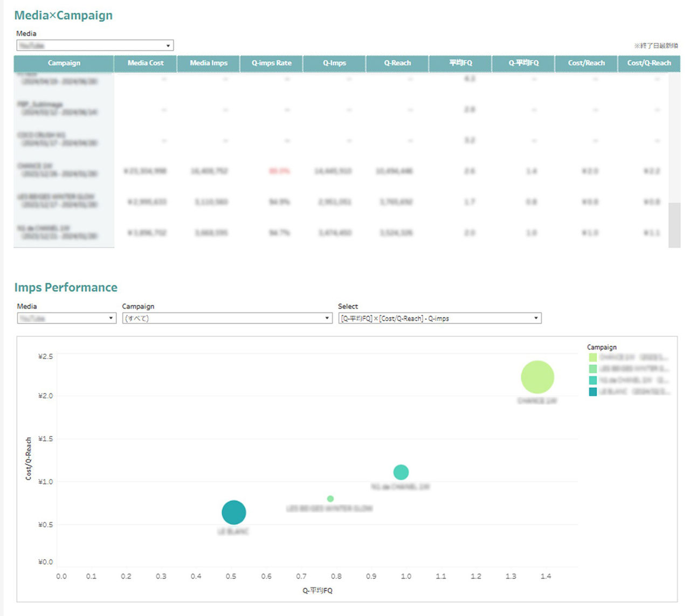Screen dimensions: 690x616
Task: Click the Cost/Reach column header
Action: pyautogui.click(x=586, y=63)
